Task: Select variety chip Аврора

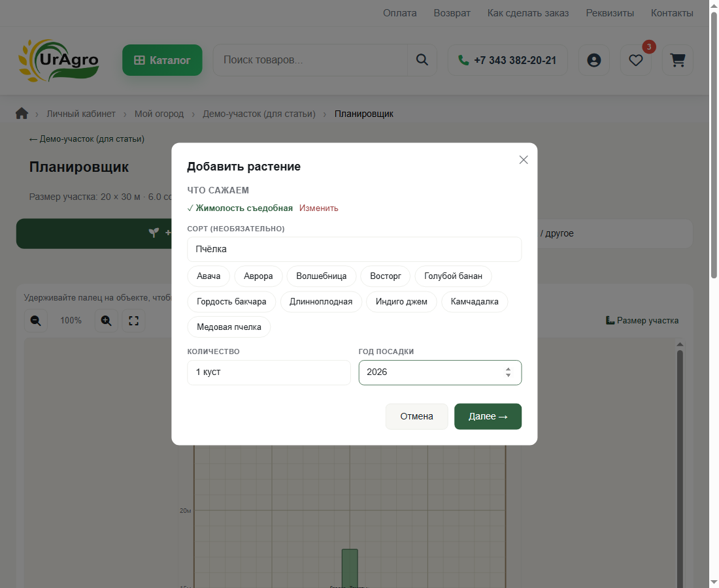Action: 258,276
